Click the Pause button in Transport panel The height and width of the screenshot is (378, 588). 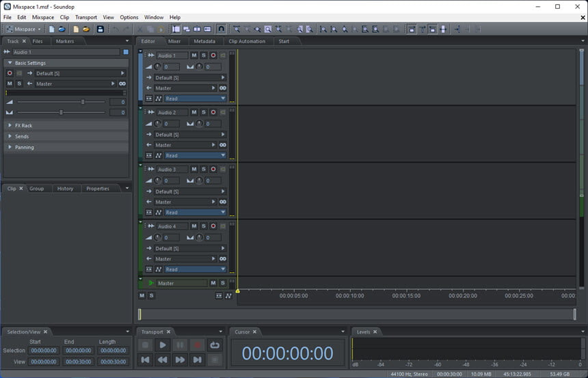click(x=180, y=345)
